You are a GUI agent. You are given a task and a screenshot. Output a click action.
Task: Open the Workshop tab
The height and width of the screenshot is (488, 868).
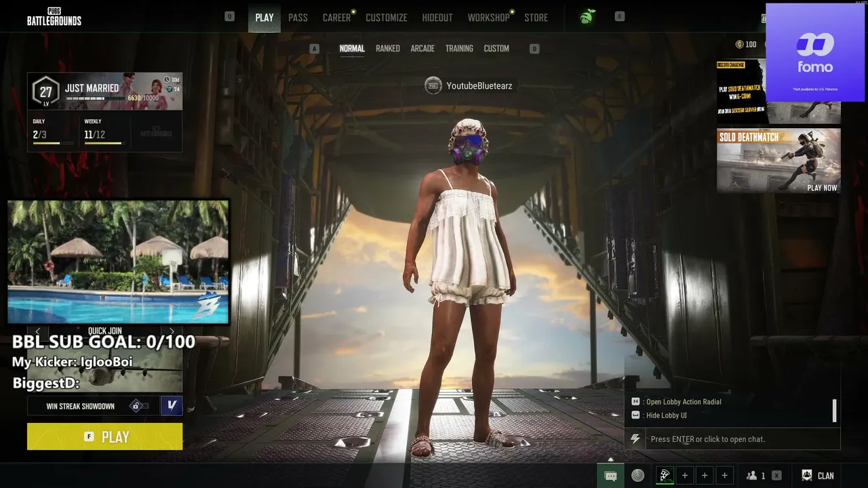488,18
